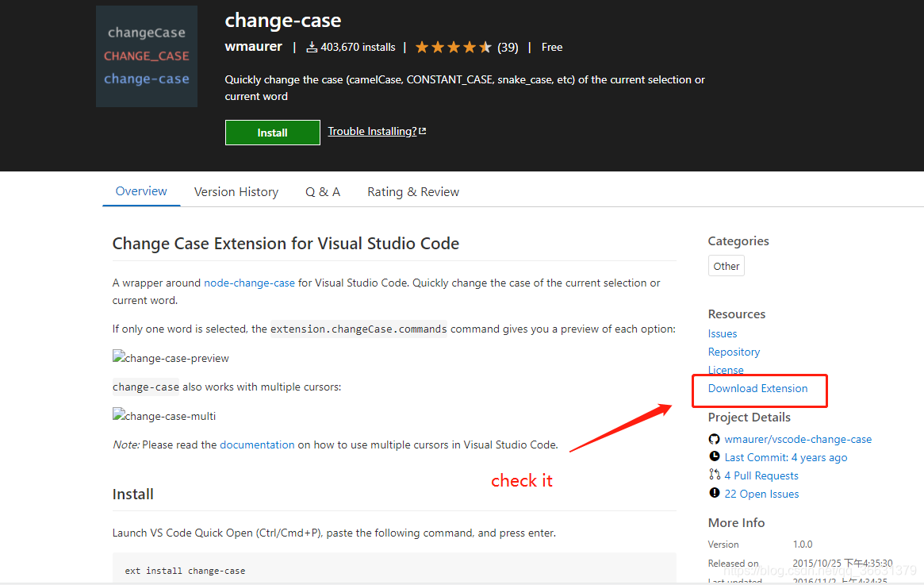This screenshot has height=585, width=924.
Task: Click the Released on date value
Action: (x=842, y=564)
